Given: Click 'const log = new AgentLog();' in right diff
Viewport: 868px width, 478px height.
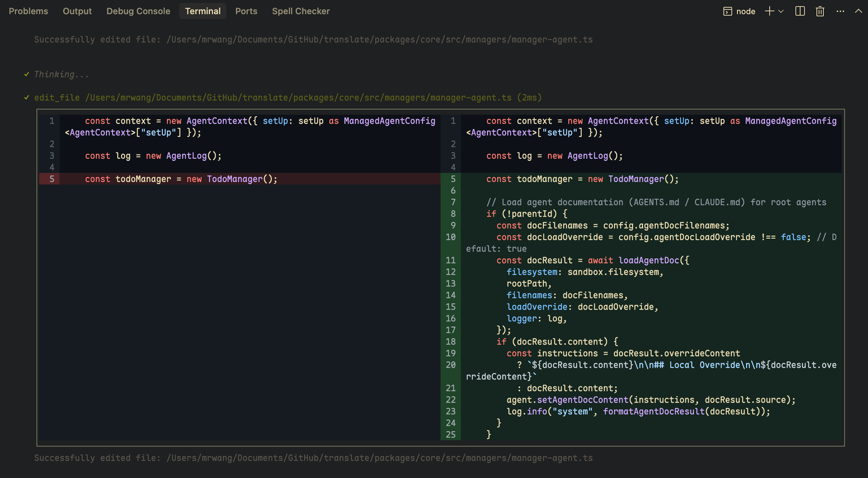Looking at the screenshot, I should 554,156.
